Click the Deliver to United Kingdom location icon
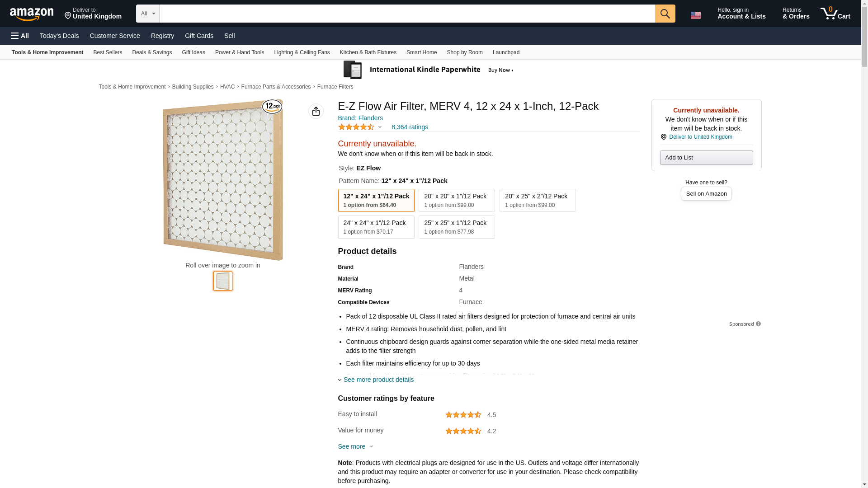This screenshot has width=868, height=488. [663, 137]
